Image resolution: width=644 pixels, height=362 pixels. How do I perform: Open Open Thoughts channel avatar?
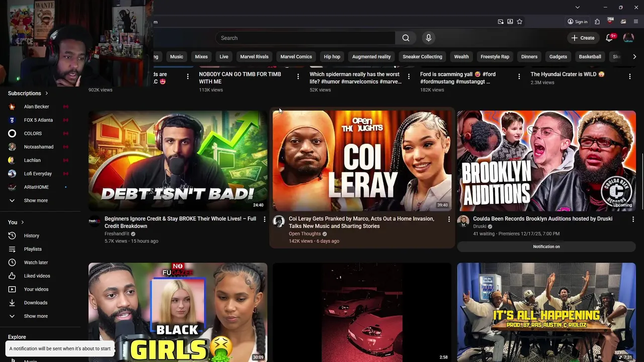[279, 222]
